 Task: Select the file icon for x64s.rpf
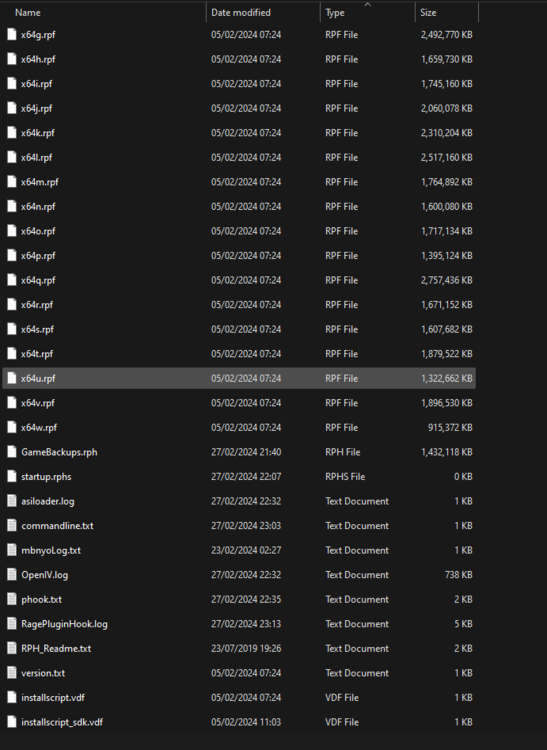point(12,329)
